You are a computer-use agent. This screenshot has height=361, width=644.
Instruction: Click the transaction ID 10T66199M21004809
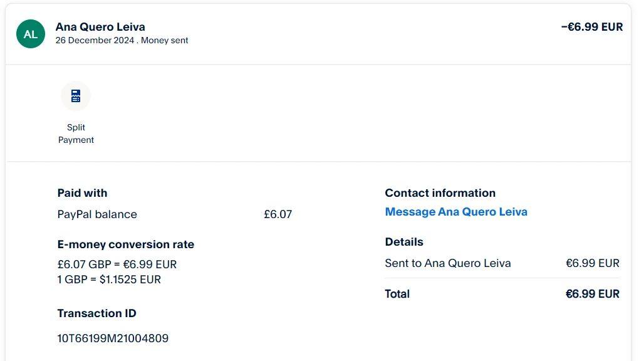coord(113,338)
